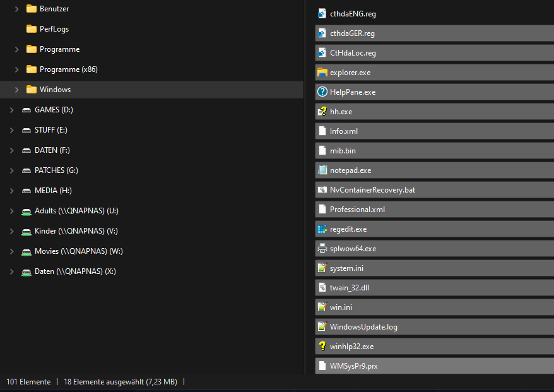Click the notepad.exe file name
This screenshot has height=392, width=554.
(x=350, y=170)
